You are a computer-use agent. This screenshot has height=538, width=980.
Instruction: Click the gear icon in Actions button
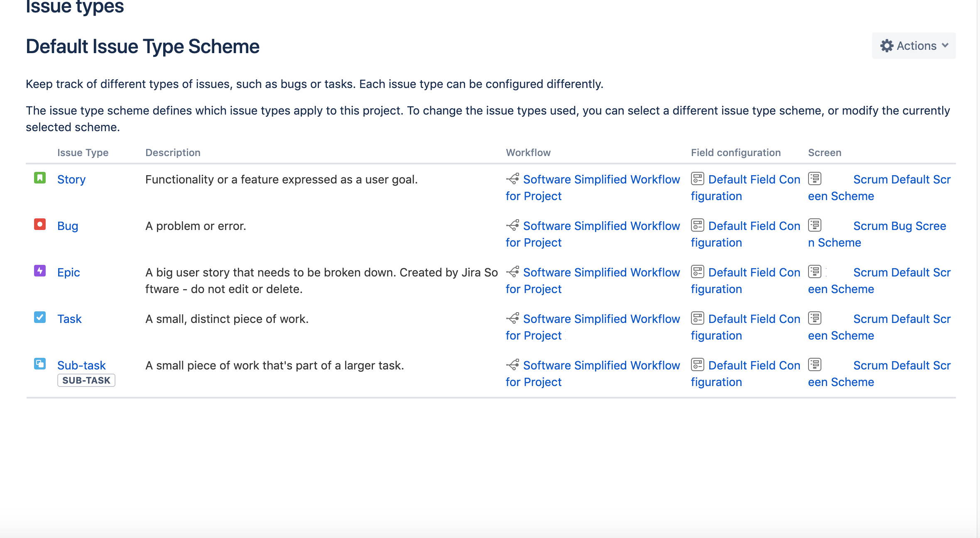coord(887,46)
